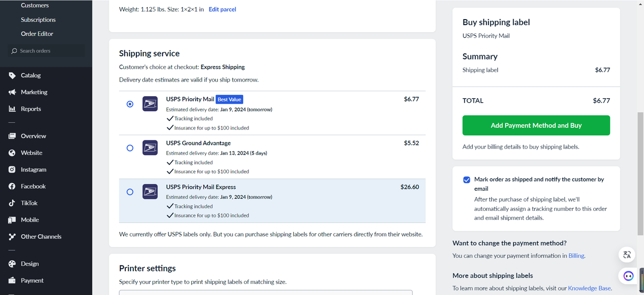The height and width of the screenshot is (295, 644).
Task: Open Subscriptions menu item
Action: tap(38, 20)
